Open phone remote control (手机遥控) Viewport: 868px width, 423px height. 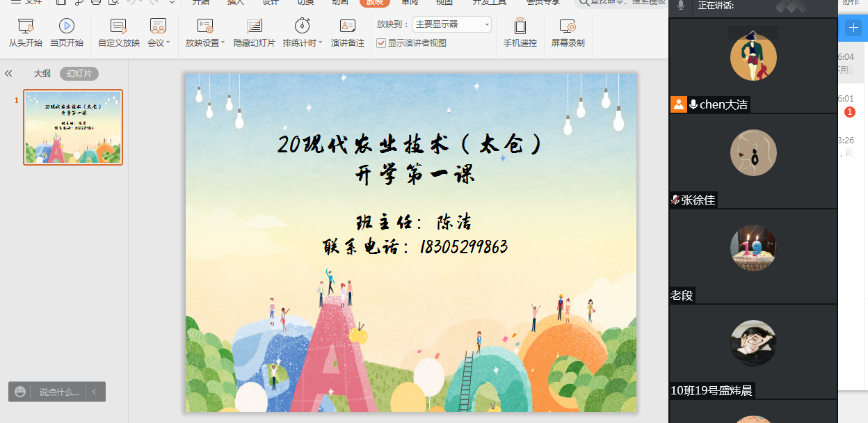tap(520, 33)
